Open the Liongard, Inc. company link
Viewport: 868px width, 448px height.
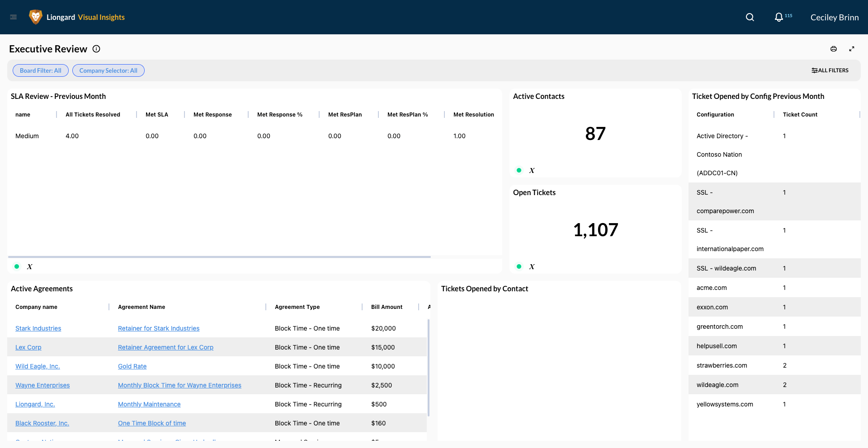(x=35, y=404)
